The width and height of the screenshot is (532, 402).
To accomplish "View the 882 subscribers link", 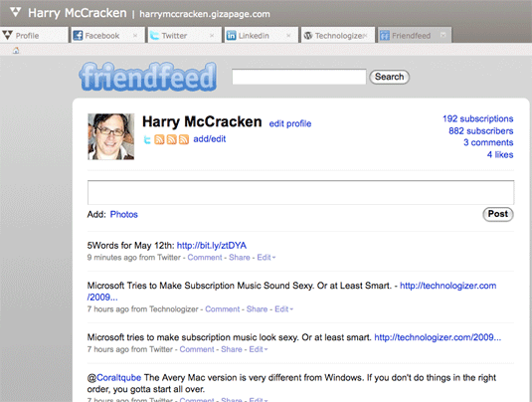I will pyautogui.click(x=480, y=130).
